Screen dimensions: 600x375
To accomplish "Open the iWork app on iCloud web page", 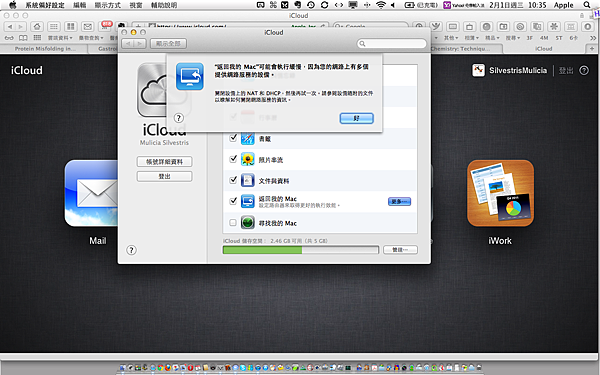I will tap(500, 193).
